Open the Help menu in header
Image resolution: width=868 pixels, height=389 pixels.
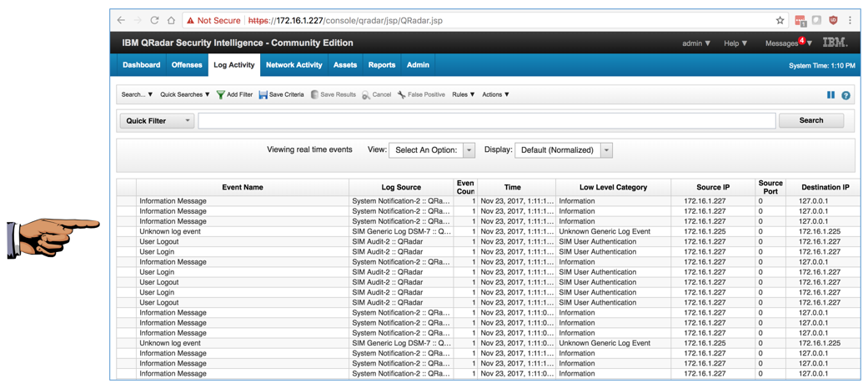tap(735, 43)
